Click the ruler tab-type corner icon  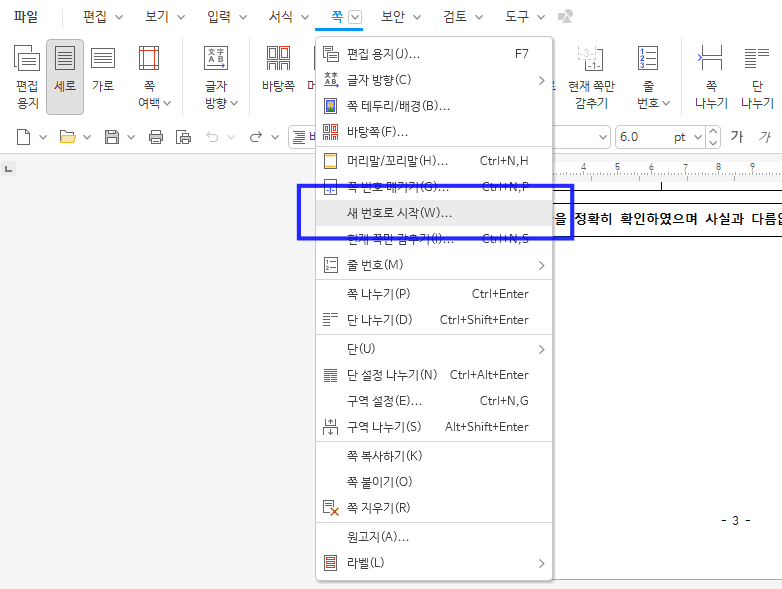(x=8, y=170)
